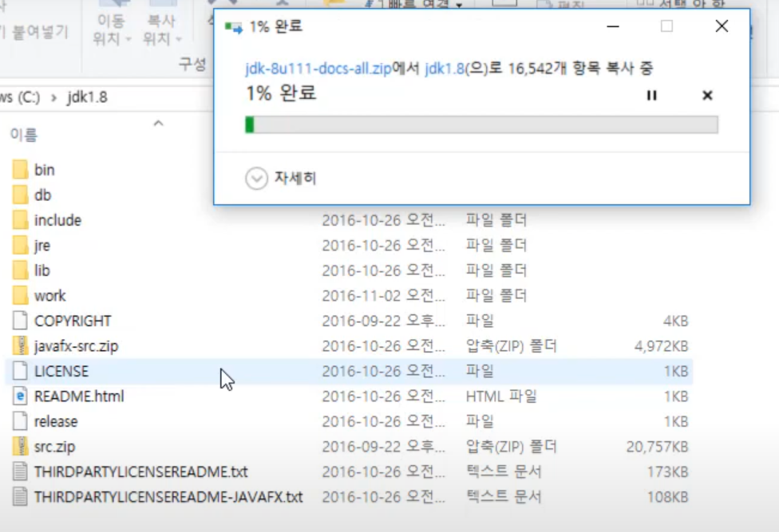Select the bin folder icon
779x532 pixels.
coord(21,170)
